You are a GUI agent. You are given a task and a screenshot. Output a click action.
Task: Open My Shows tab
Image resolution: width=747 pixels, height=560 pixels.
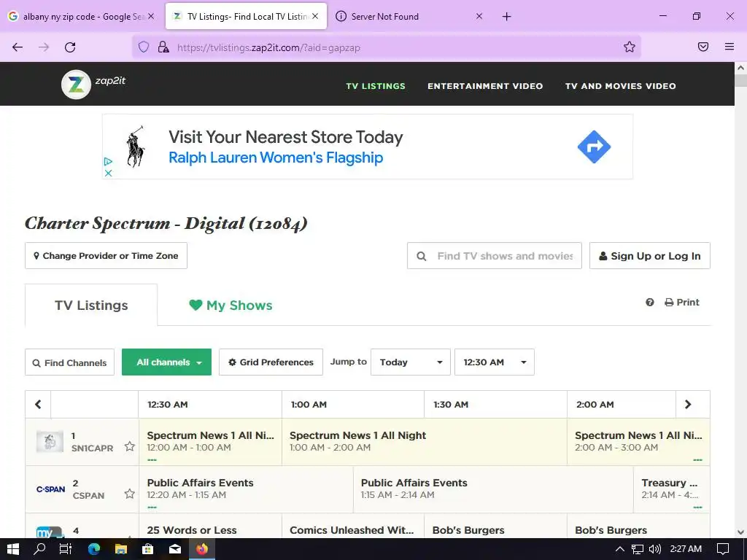tap(231, 306)
